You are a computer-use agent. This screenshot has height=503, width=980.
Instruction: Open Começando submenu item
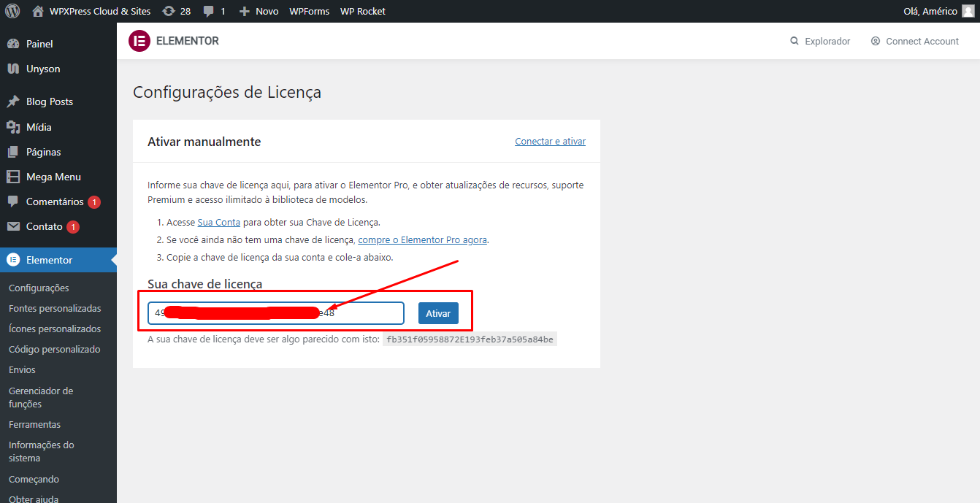coord(34,479)
